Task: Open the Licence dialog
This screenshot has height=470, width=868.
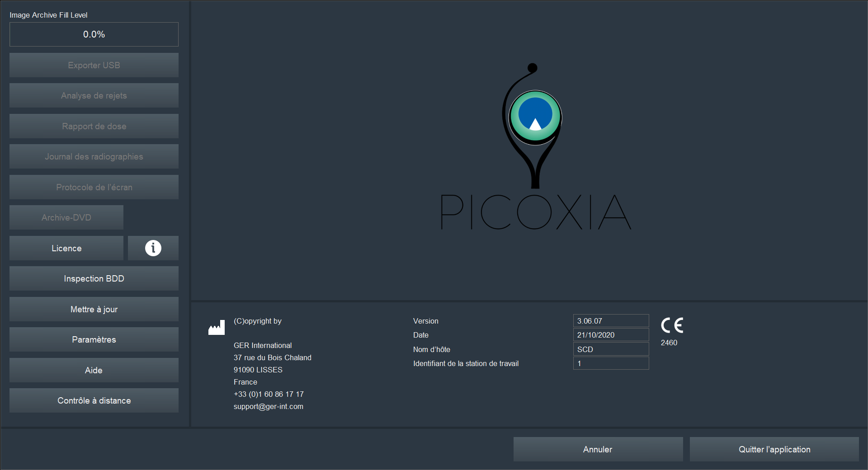Action: 66,248
